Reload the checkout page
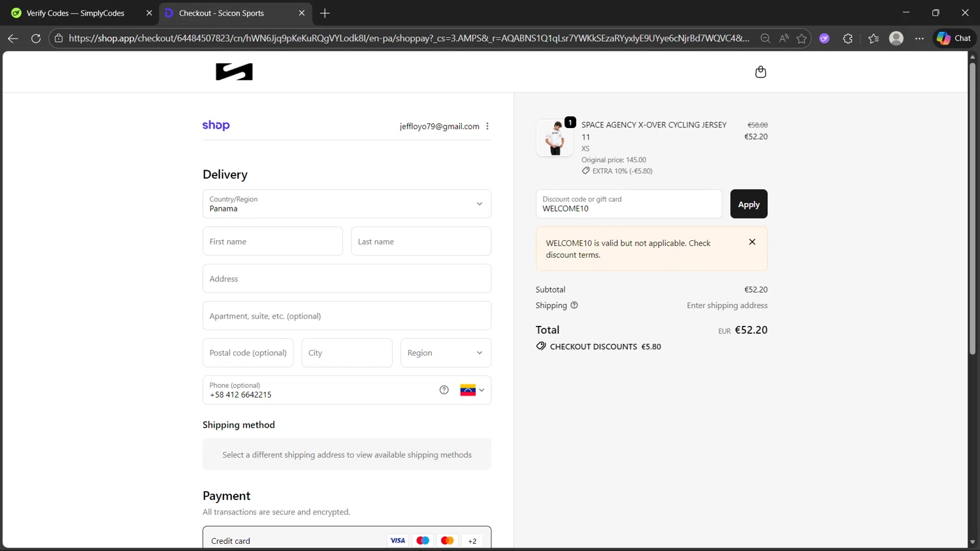The image size is (980, 551). tap(36, 39)
